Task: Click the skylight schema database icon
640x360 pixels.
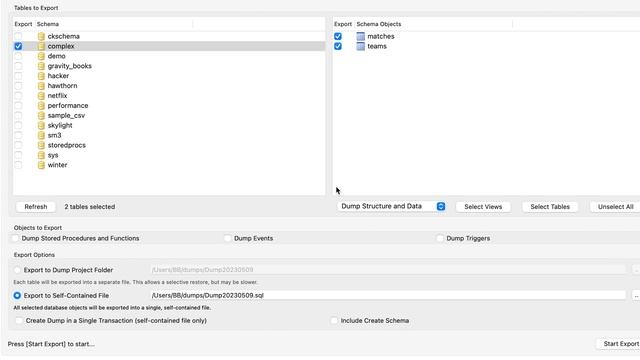Action: (x=41, y=125)
